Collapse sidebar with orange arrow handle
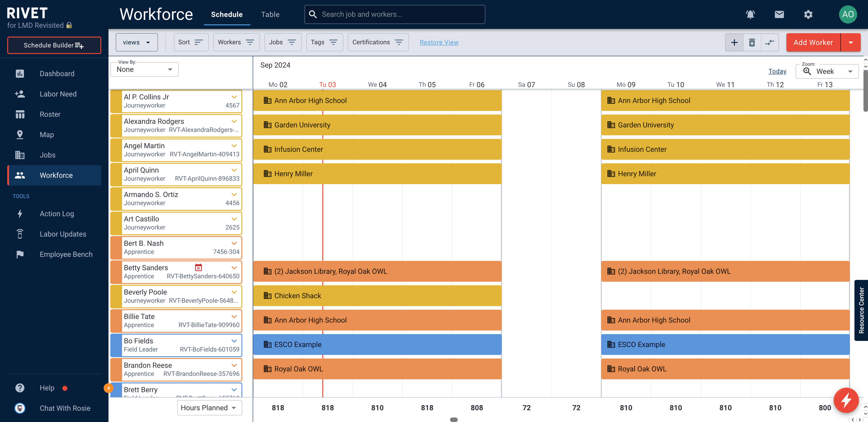The height and width of the screenshot is (422, 868). coord(108,388)
